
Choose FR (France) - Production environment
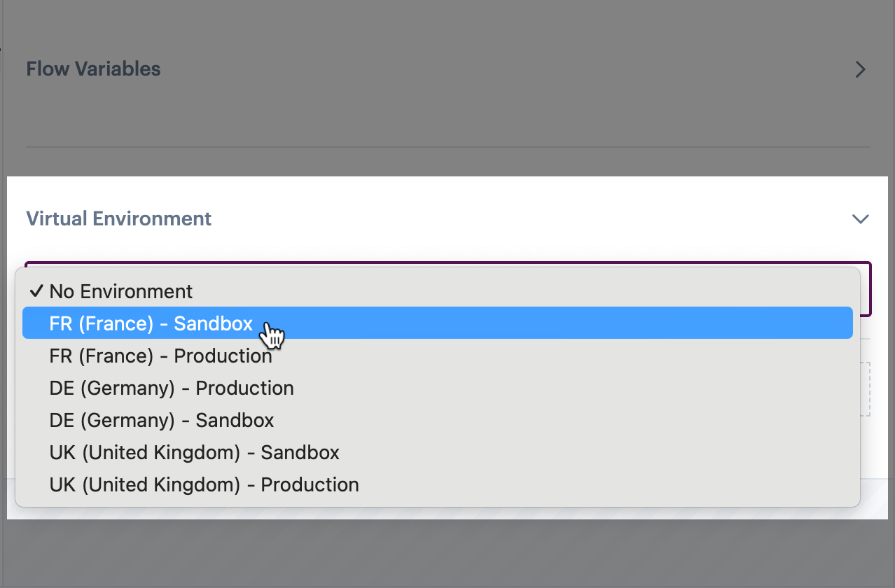point(160,356)
